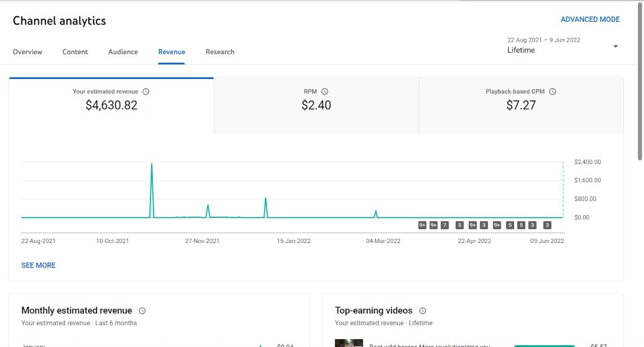Click the chart spike just after 27-Nov-2021
Viewport: 644px width, 347px height.
pos(208,211)
